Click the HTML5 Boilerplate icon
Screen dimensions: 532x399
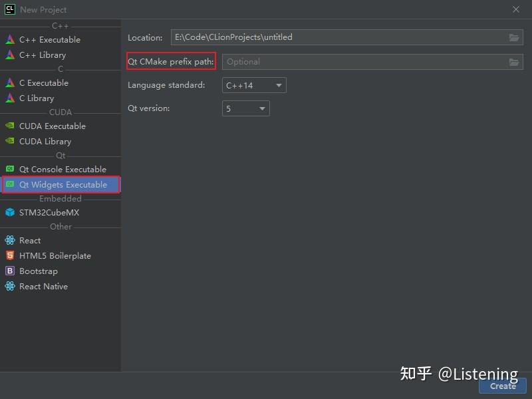11,255
